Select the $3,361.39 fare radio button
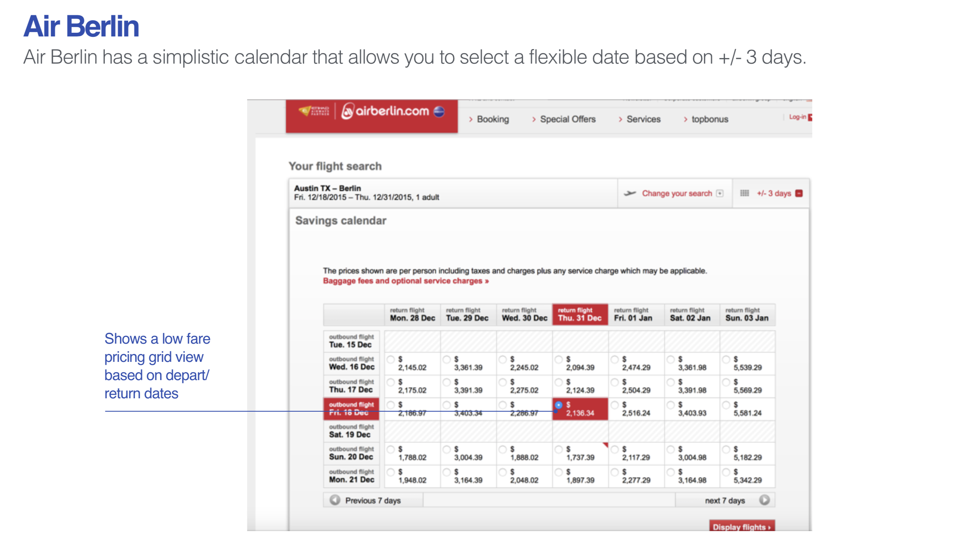This screenshot has width=980, height=540. pyautogui.click(x=447, y=359)
